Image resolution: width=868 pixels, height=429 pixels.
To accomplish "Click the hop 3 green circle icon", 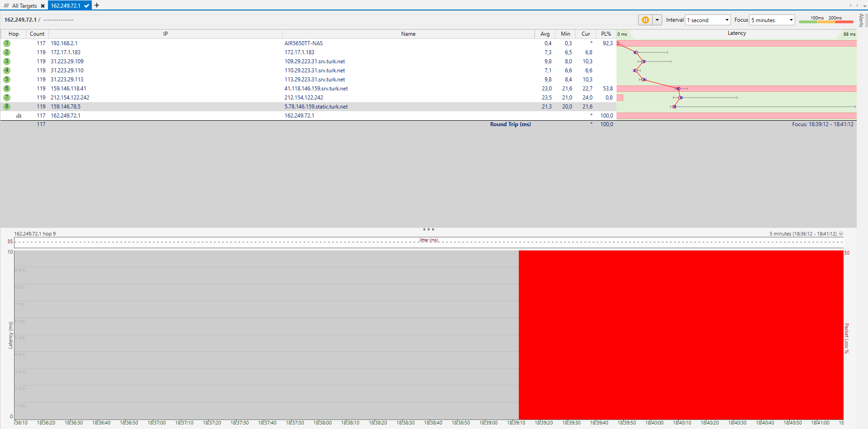I will pyautogui.click(x=7, y=61).
